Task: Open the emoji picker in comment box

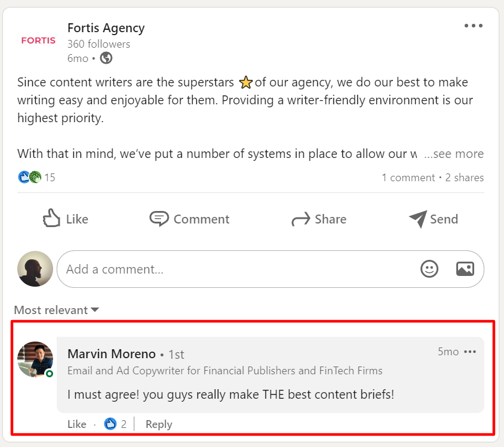Action: click(429, 269)
